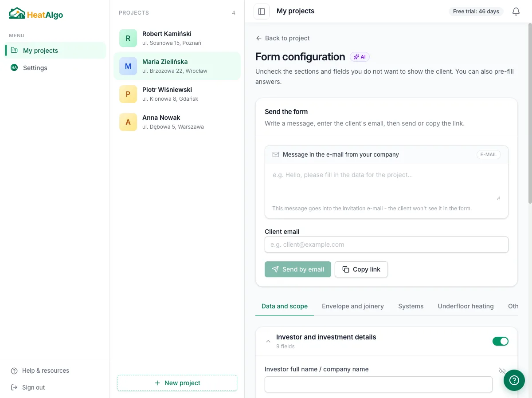Viewport: 532px width, 398px height.
Task: Click the AI badge next to Form configuration
Action: (360, 57)
